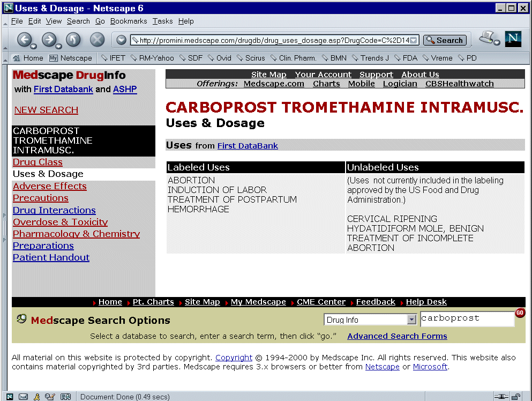
Task: Open the BMN bookmark
Action: 334,58
